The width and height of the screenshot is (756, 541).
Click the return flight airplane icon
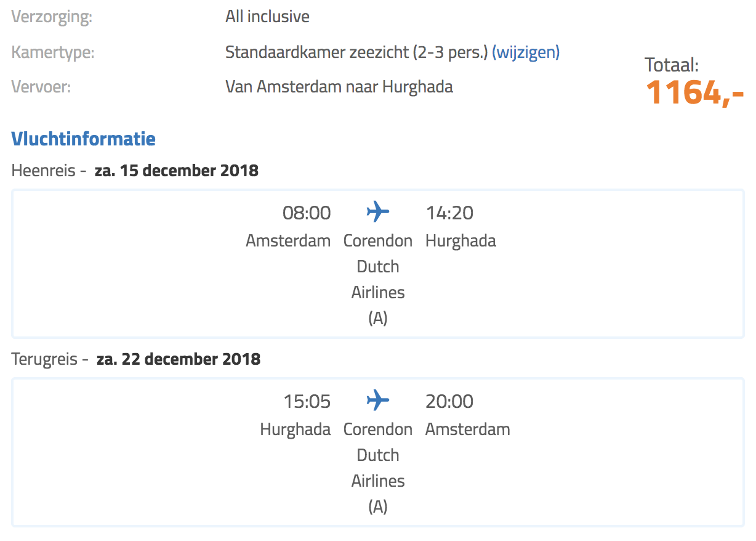pos(377,401)
